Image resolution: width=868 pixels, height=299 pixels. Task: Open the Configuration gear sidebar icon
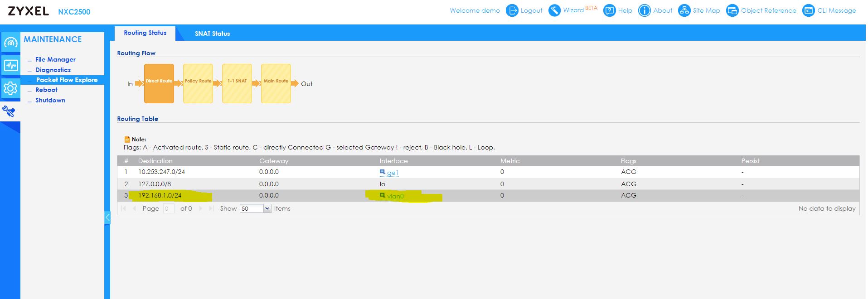point(10,88)
